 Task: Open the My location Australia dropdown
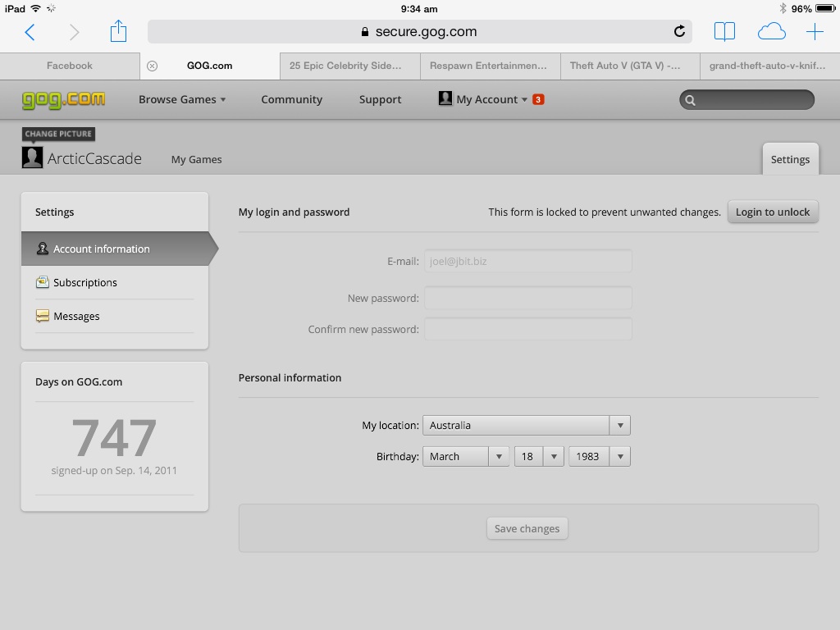[527, 426]
